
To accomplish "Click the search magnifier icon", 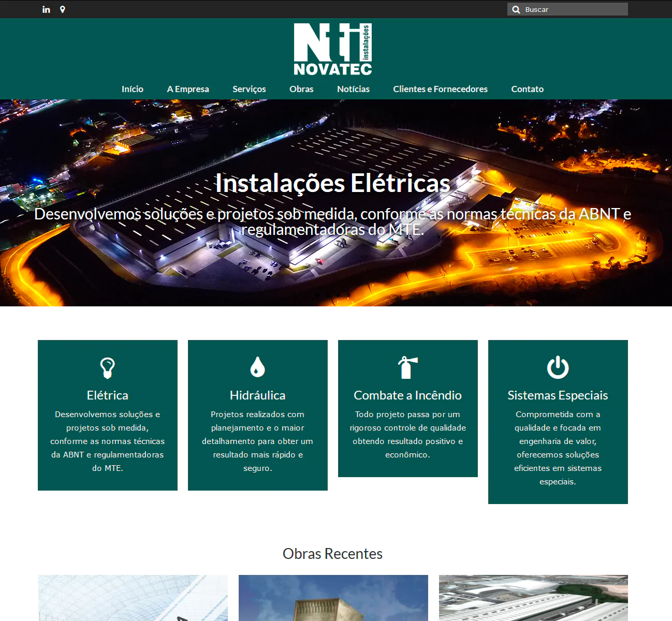I will pyautogui.click(x=516, y=9).
